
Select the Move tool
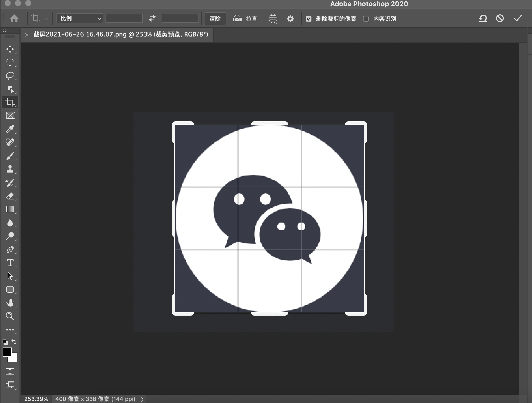click(x=10, y=49)
